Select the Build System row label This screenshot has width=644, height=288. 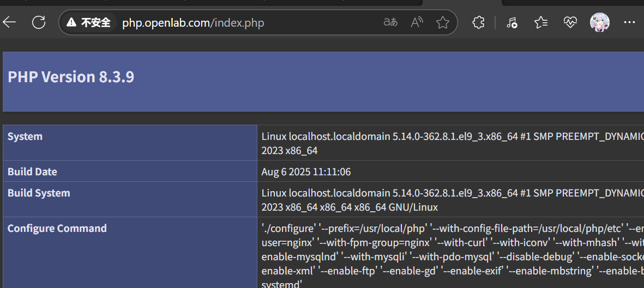(39, 193)
